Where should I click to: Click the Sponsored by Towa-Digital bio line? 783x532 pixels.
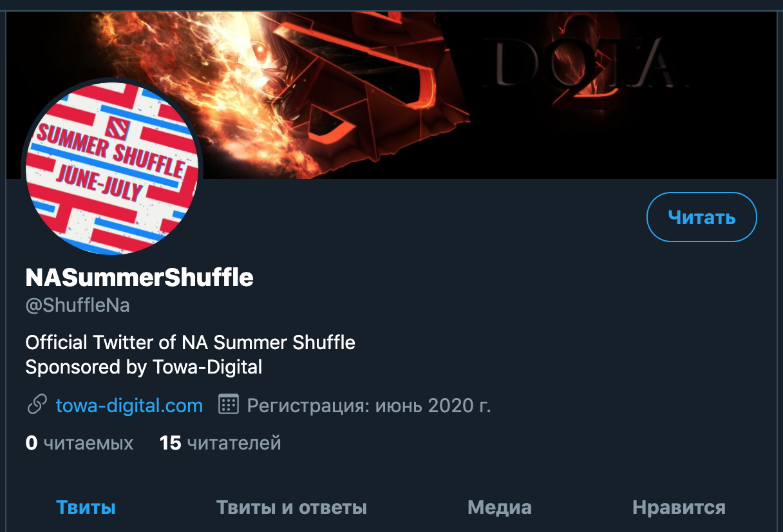pos(144,367)
